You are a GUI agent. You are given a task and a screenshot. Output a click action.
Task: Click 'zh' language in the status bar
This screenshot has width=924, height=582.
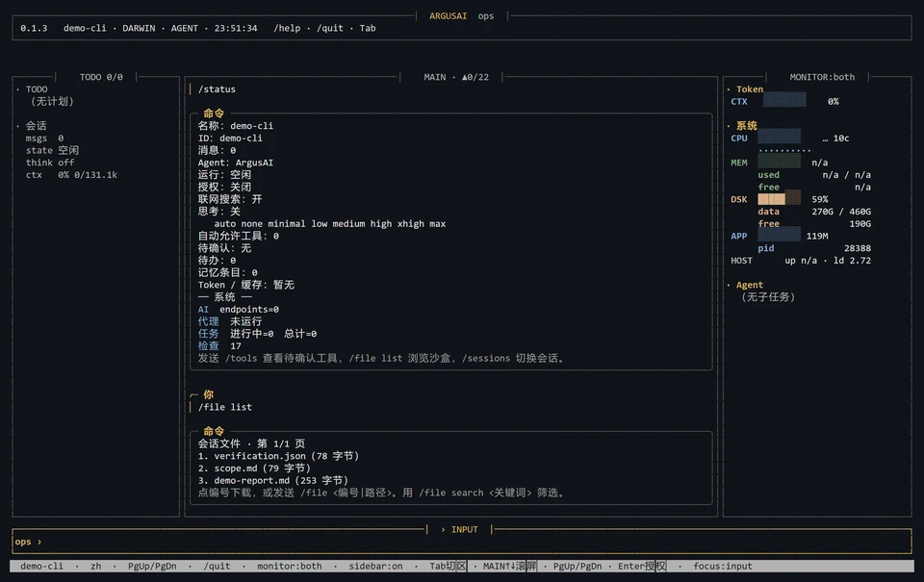click(96, 566)
